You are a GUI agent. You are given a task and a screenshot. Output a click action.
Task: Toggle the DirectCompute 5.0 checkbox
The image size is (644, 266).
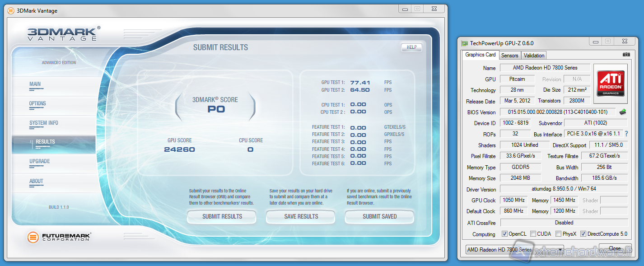(583, 234)
